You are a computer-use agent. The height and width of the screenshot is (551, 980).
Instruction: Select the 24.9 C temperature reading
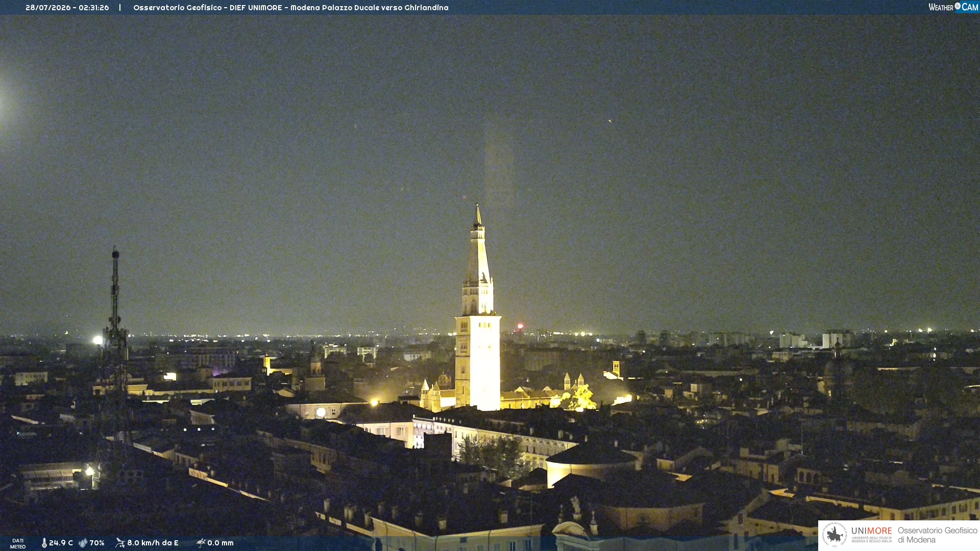coord(61,543)
